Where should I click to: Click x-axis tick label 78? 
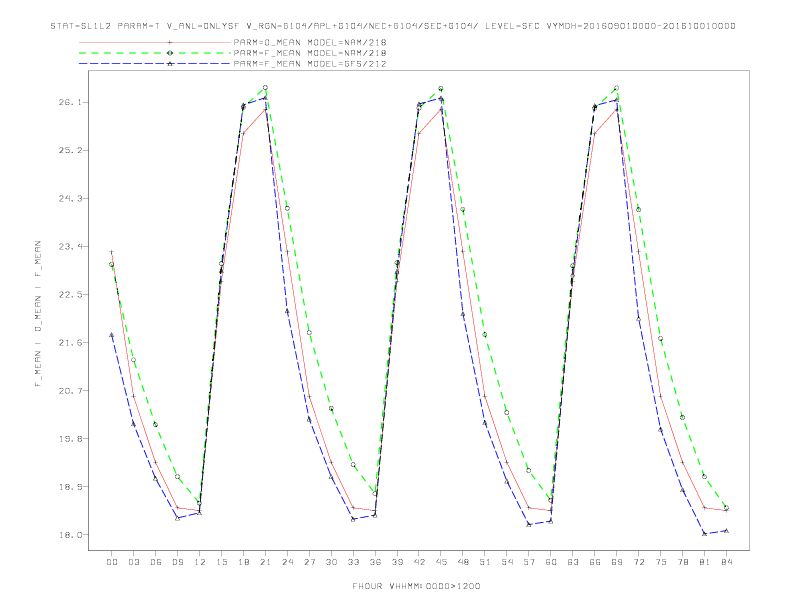(x=682, y=562)
